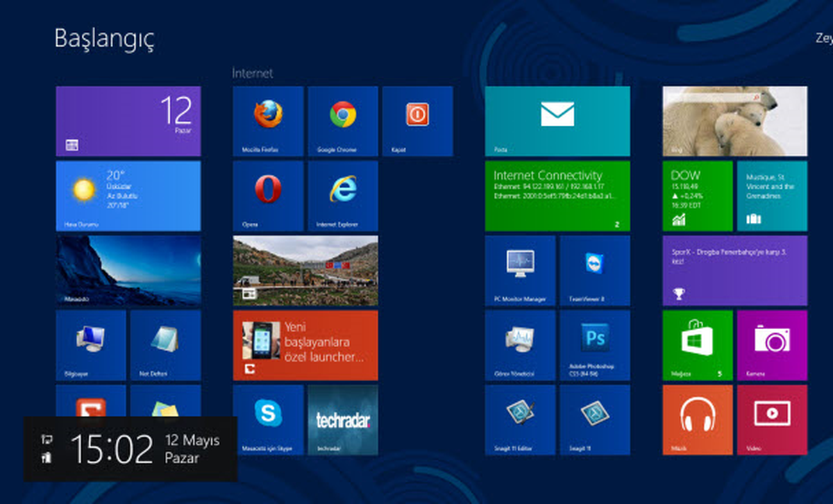Open the Yeni başlayanlara özel launcher tile

pyautogui.click(x=305, y=345)
